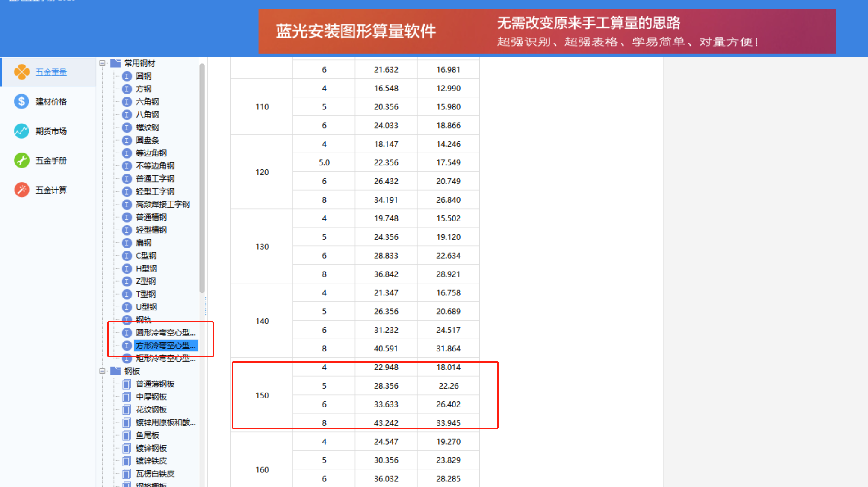Image resolution: width=868 pixels, height=487 pixels.
Task: Collapse the 常用钢材 tree node
Action: tap(103, 63)
